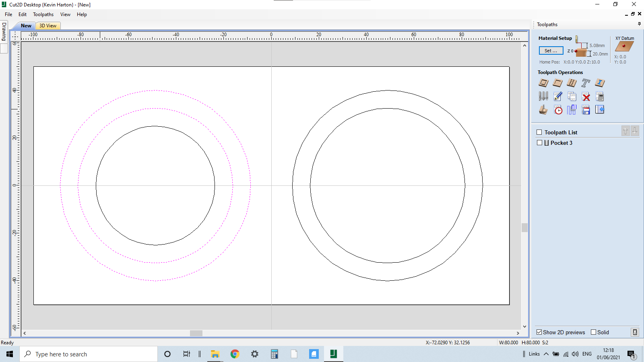This screenshot has width=644, height=362.
Task: Open the Tool Database icon
Action: pyautogui.click(x=543, y=97)
